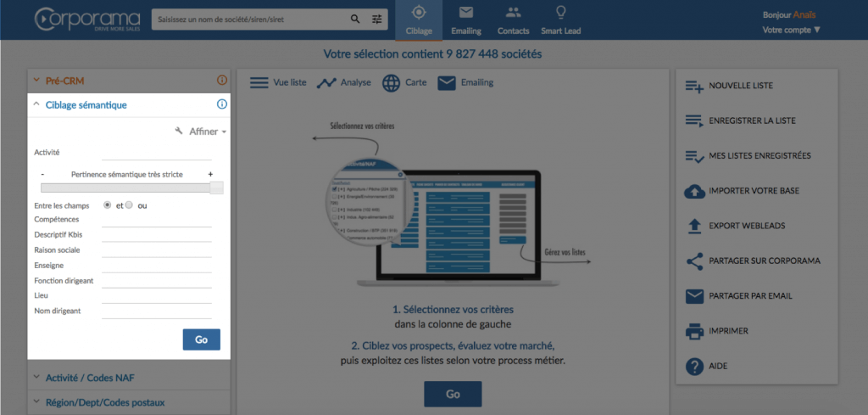This screenshot has height=415, width=868.
Task: Open the Affiner dropdown
Action: [208, 132]
